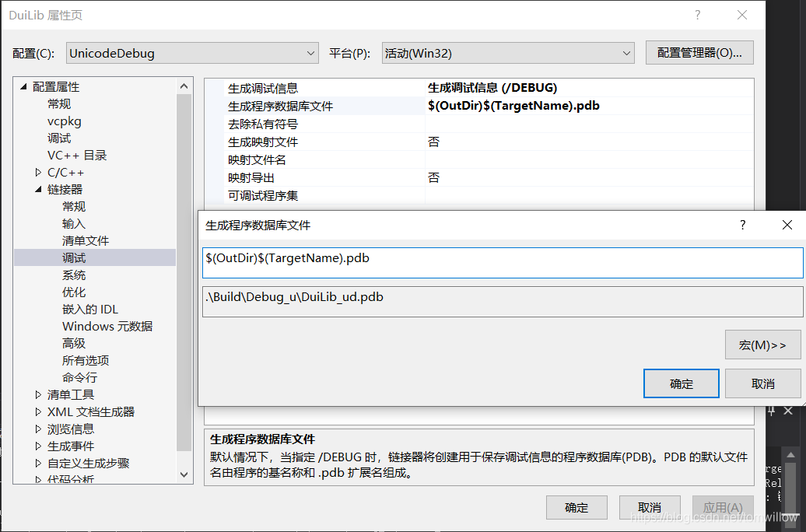Image resolution: width=806 pixels, height=532 pixels.
Task: Select the vcpkg tree item
Action: (x=65, y=121)
